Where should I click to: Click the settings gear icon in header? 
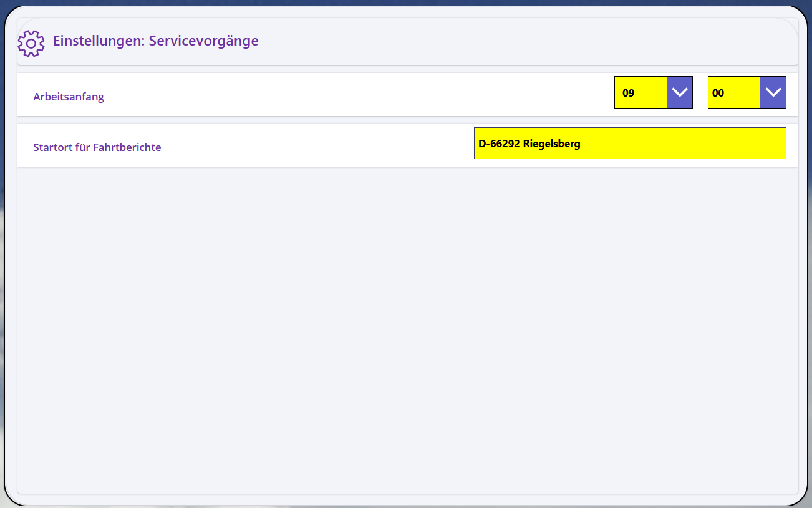click(x=31, y=43)
